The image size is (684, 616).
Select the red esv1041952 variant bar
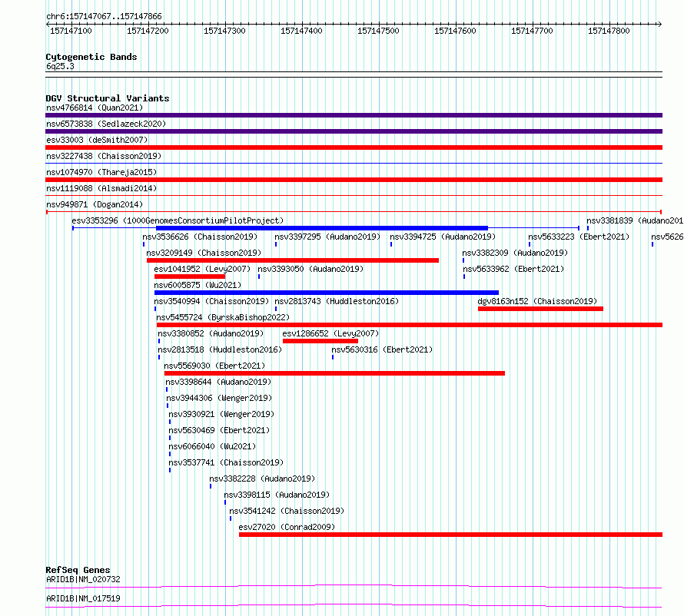190,277
